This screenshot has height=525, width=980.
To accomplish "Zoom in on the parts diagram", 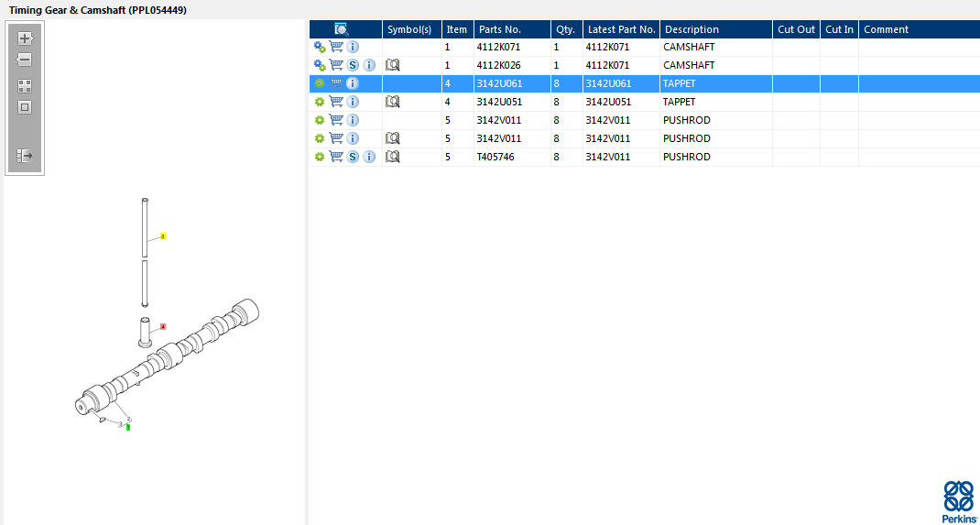I will (x=25, y=38).
